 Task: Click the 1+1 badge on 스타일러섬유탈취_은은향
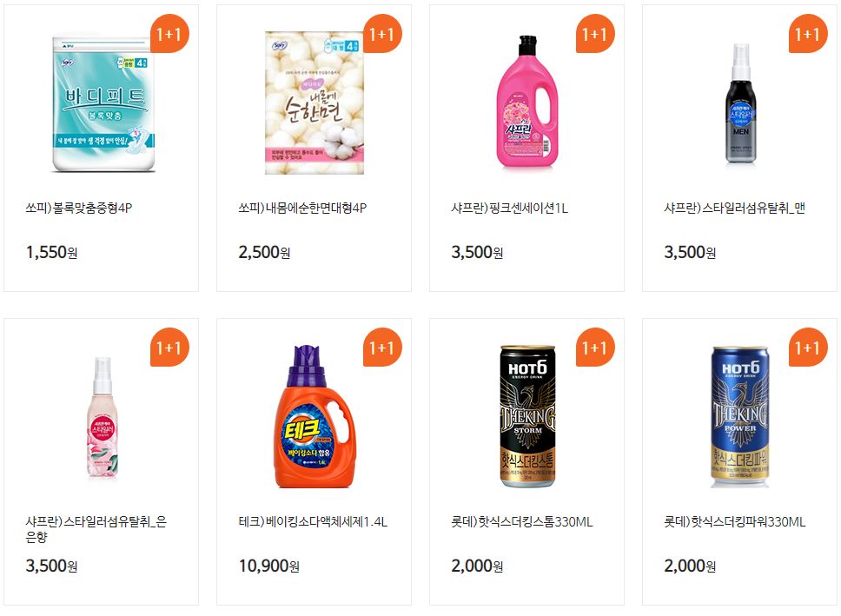click(x=169, y=348)
